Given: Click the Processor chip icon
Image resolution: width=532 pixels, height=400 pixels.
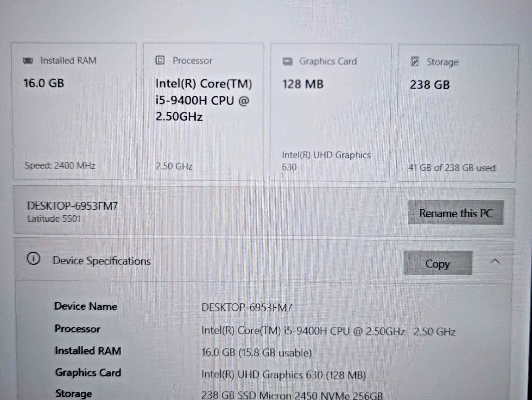Looking at the screenshot, I should tap(160, 60).
